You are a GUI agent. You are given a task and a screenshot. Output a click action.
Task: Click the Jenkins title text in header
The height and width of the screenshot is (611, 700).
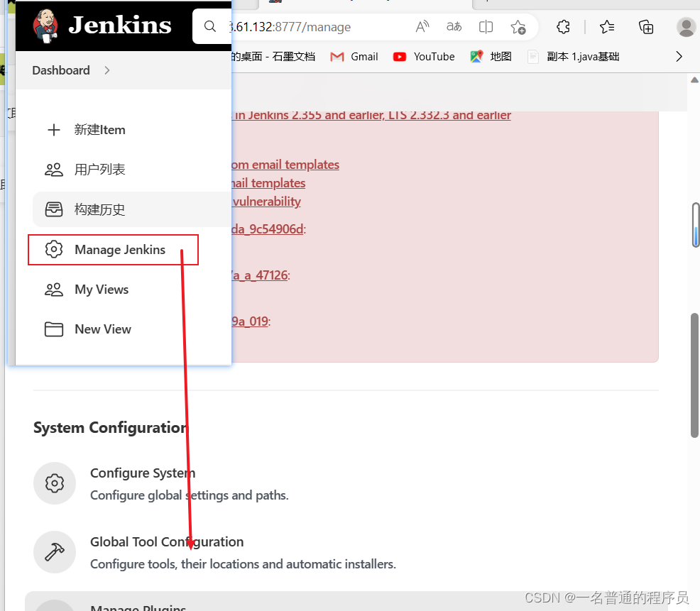120,25
